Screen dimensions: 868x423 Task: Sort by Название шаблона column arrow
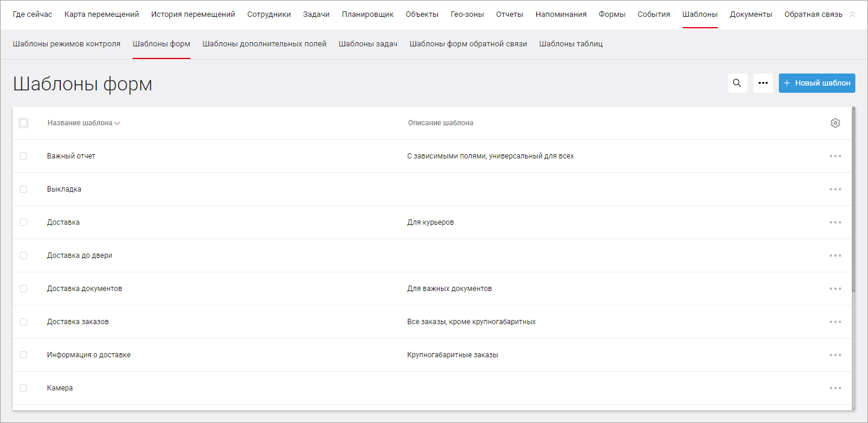tap(117, 124)
